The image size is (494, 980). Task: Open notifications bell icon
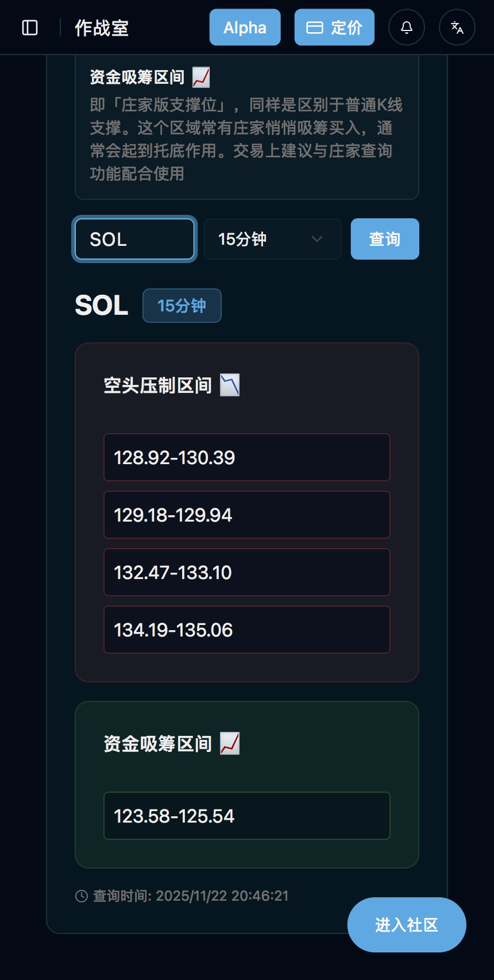(x=407, y=28)
